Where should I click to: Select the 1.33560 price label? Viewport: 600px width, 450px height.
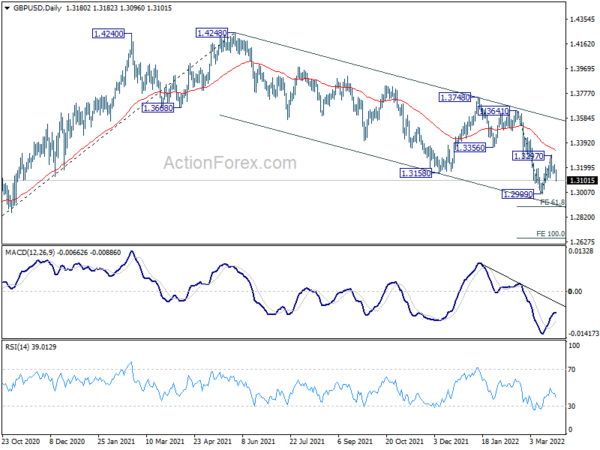(470, 148)
